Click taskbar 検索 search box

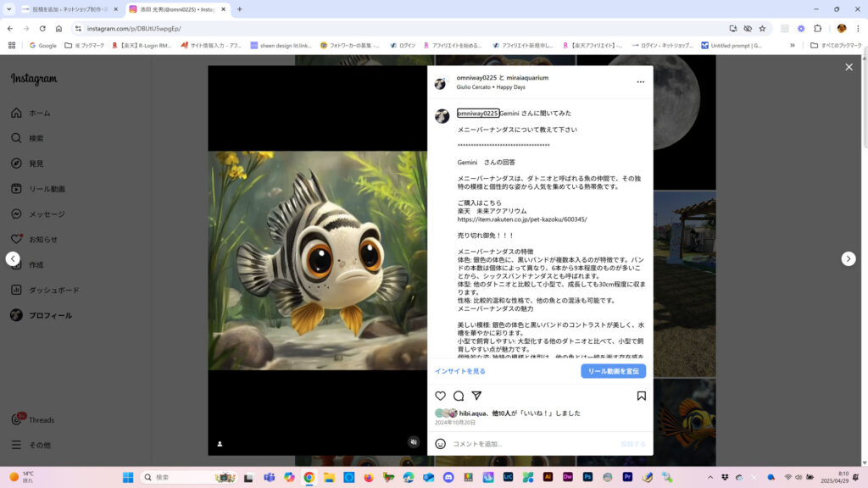pyautogui.click(x=188, y=478)
